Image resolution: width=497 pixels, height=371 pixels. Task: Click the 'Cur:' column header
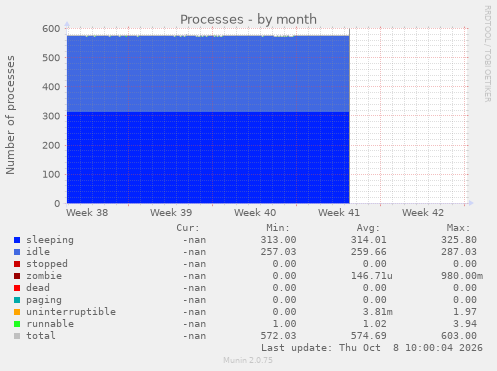coord(188,228)
